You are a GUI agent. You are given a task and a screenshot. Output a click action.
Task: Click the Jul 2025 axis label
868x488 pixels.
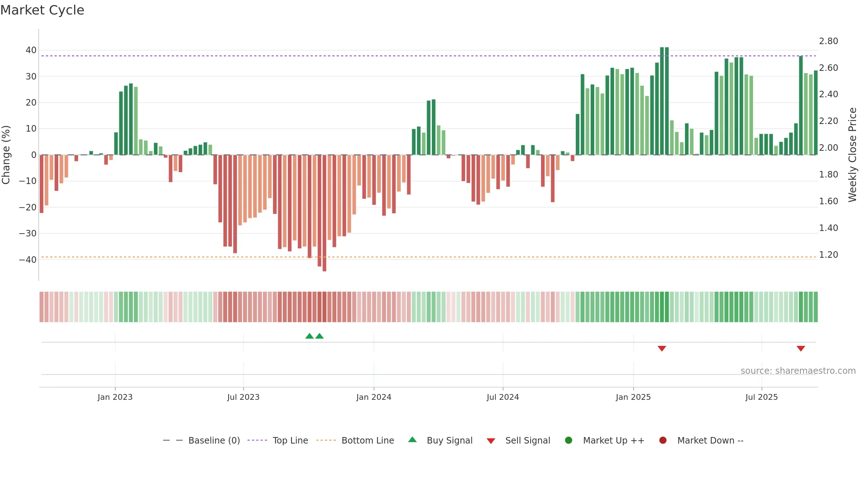tap(762, 397)
